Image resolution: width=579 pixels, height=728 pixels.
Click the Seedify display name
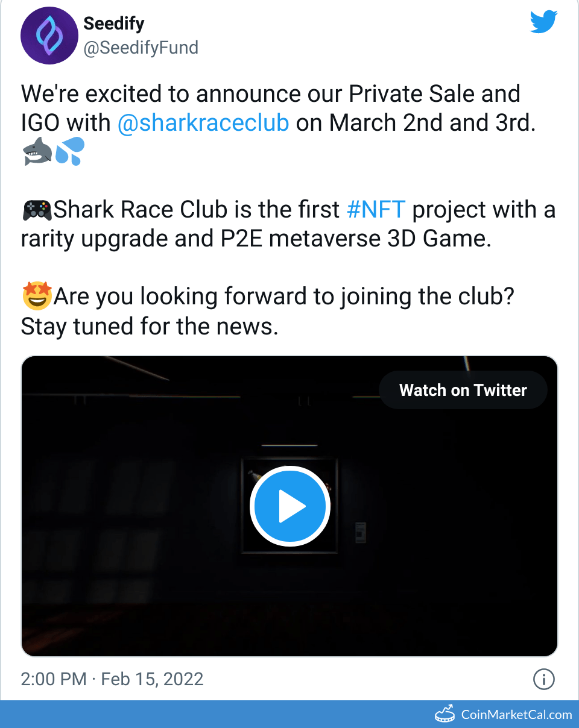pyautogui.click(x=114, y=24)
